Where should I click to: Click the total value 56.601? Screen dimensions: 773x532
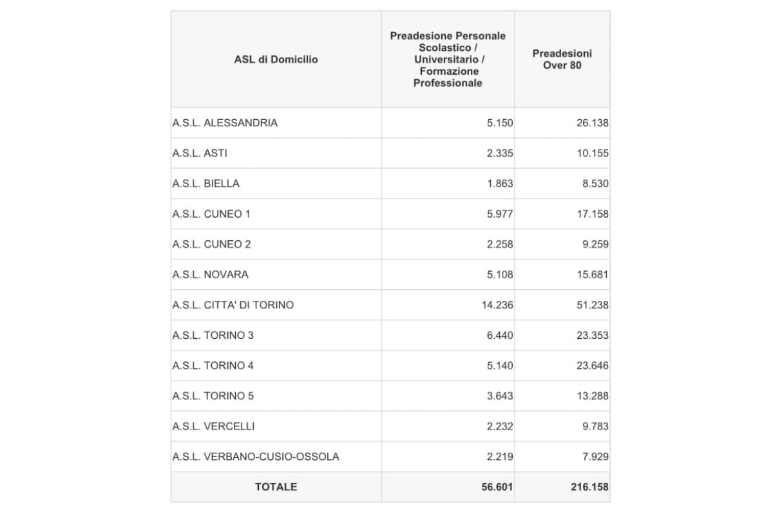pos(497,487)
